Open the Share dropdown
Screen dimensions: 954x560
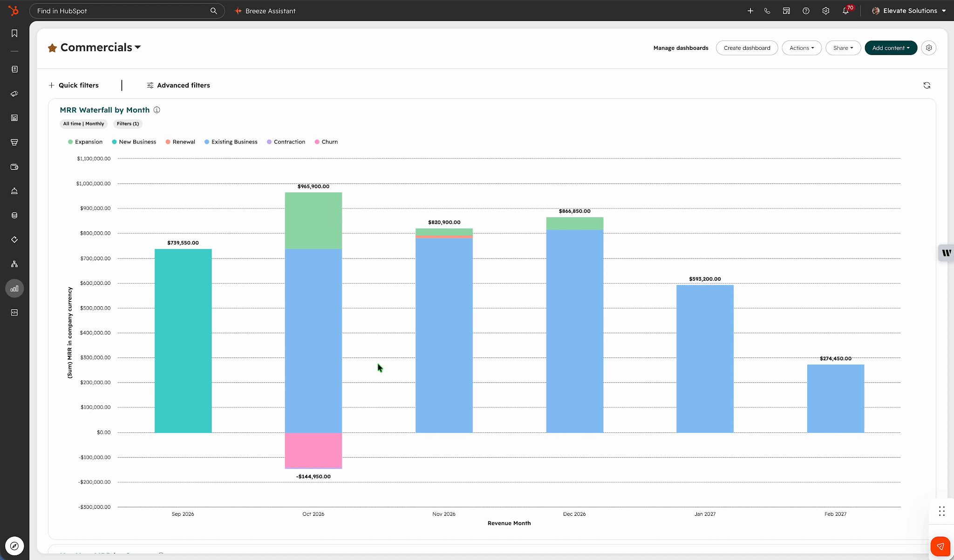[x=843, y=48]
